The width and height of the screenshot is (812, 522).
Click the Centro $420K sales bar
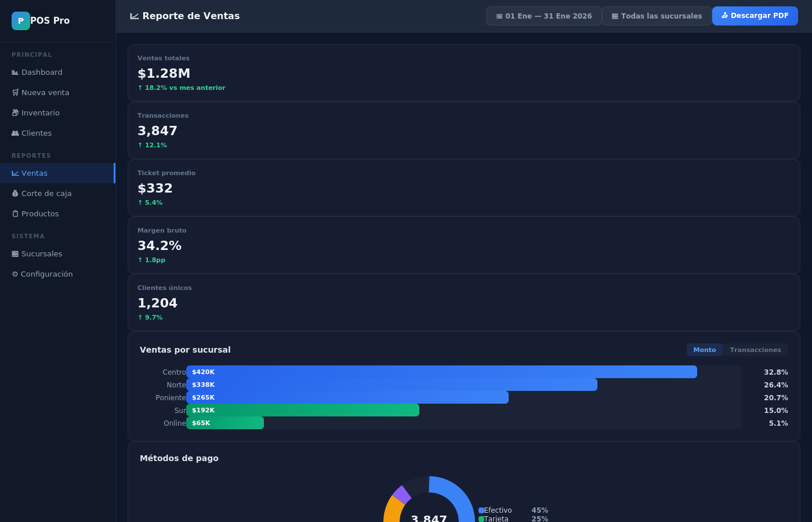pos(441,372)
